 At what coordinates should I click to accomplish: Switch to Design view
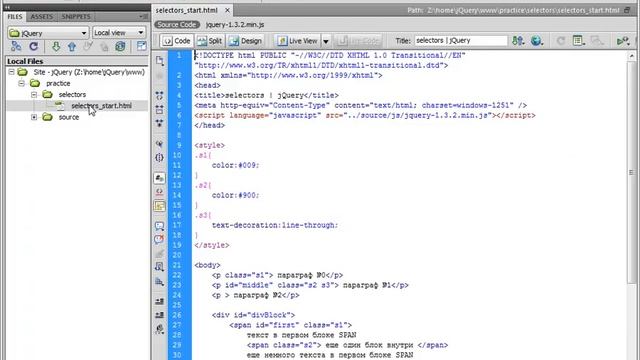(x=245, y=41)
